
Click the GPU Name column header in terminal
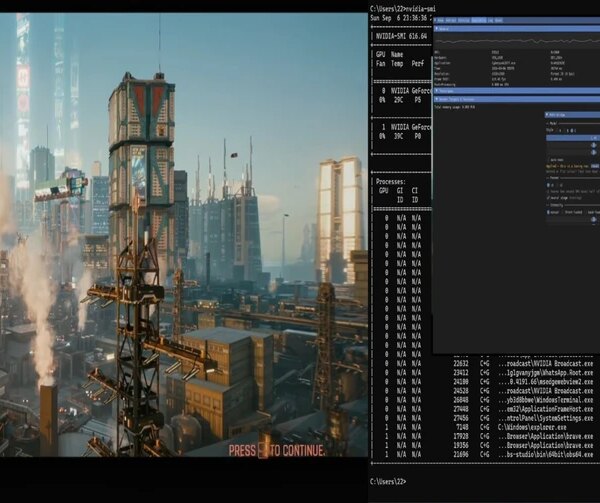[390, 54]
